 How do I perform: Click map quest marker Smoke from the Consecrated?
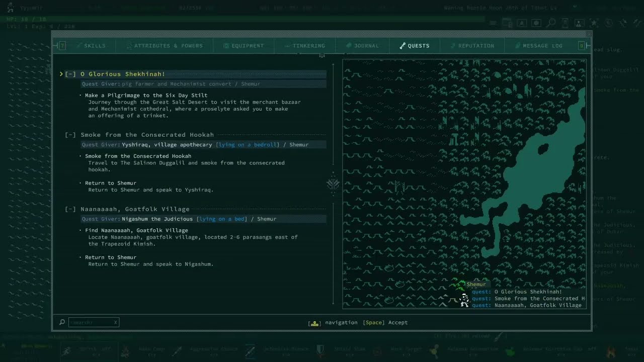click(528, 299)
